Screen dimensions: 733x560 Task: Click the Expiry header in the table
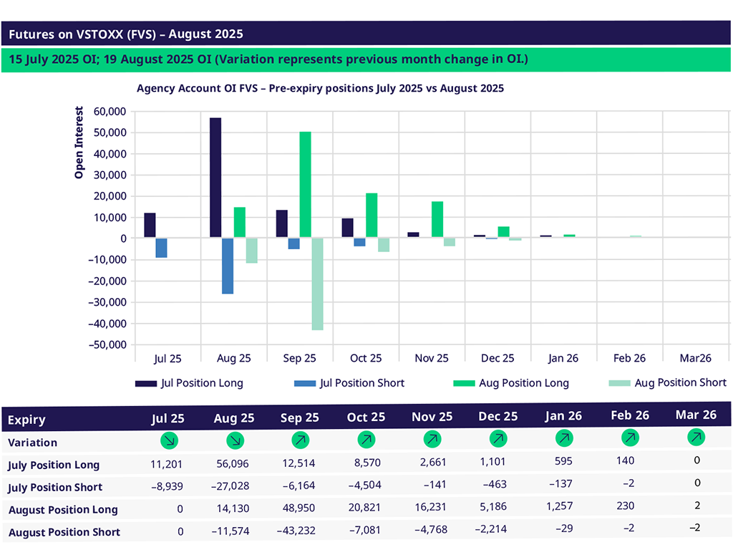coord(26,420)
